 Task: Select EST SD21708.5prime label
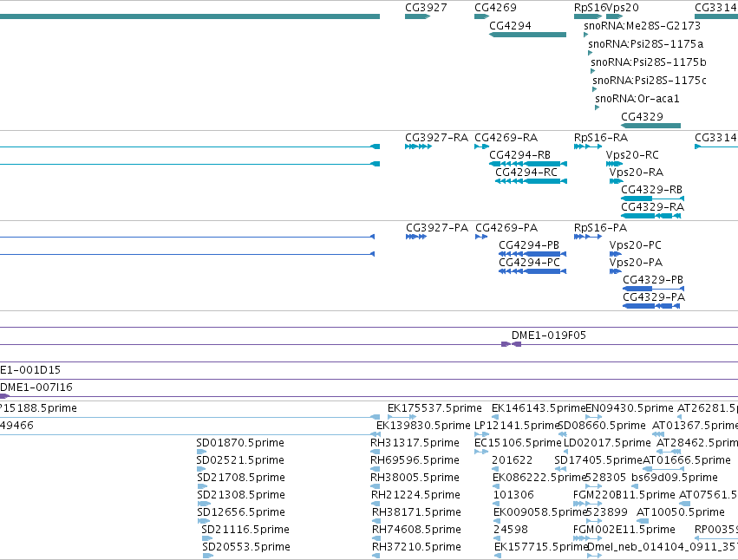point(241,478)
